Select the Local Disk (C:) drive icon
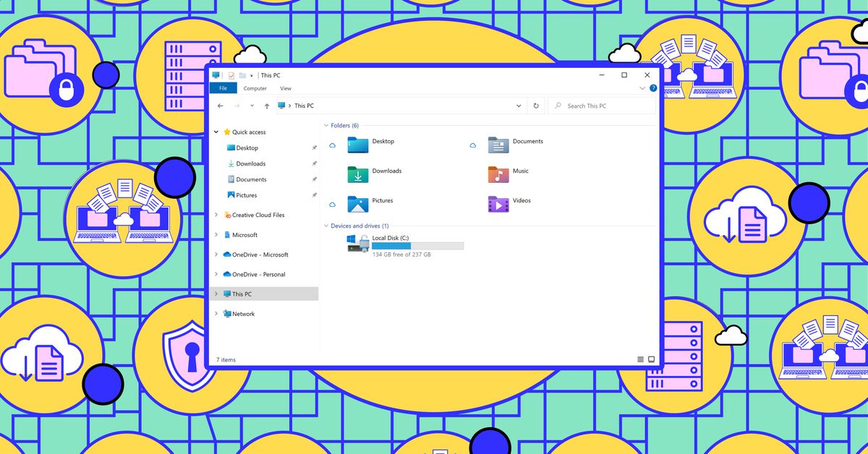 358,243
